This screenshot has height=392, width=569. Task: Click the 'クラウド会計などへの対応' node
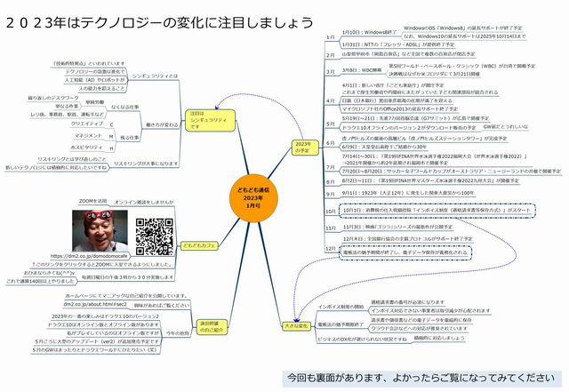point(419,329)
